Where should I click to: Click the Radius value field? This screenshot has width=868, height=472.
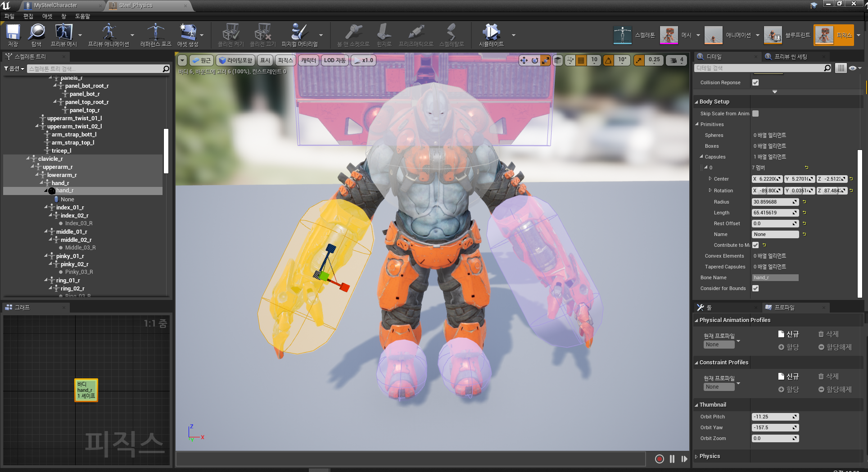point(775,202)
